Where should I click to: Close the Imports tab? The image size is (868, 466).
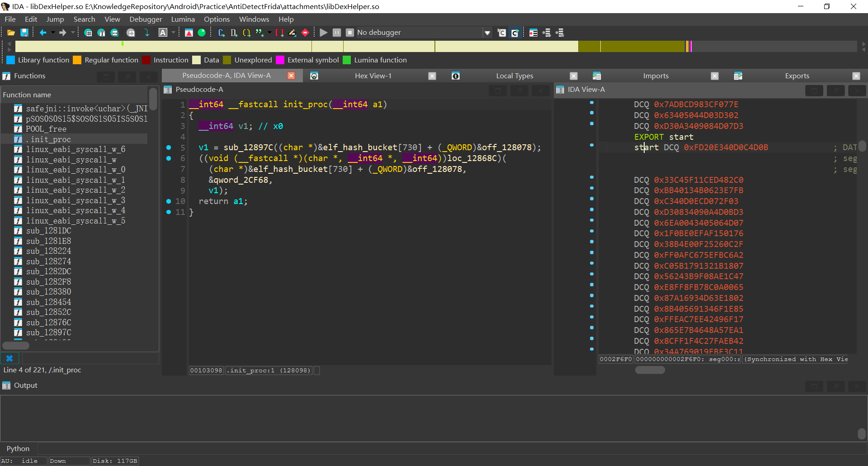715,76
